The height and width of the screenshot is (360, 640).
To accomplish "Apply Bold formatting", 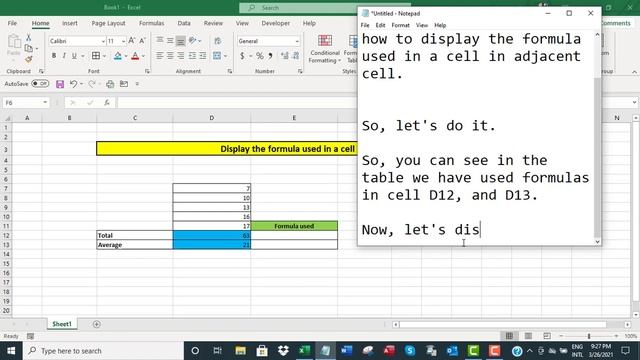I will coord(53,56).
